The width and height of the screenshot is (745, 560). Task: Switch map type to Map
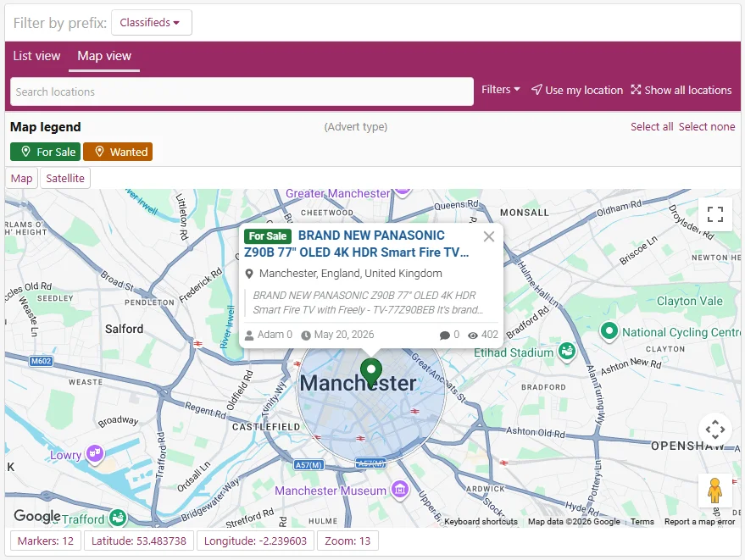pos(21,179)
